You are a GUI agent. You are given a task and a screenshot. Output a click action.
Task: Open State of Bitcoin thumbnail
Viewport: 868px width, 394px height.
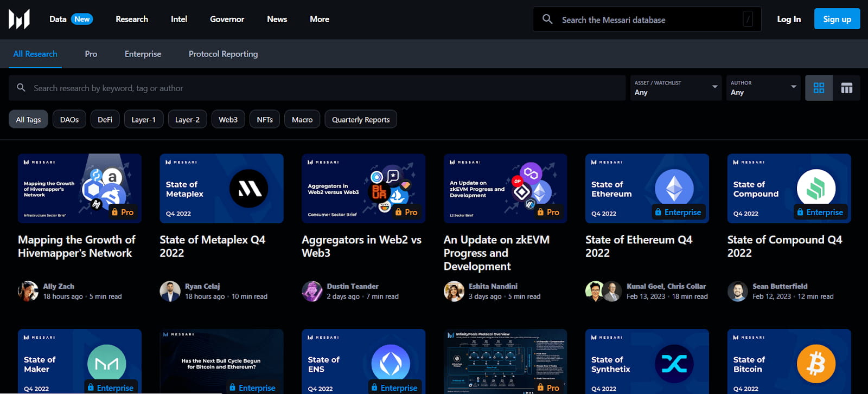click(x=789, y=361)
